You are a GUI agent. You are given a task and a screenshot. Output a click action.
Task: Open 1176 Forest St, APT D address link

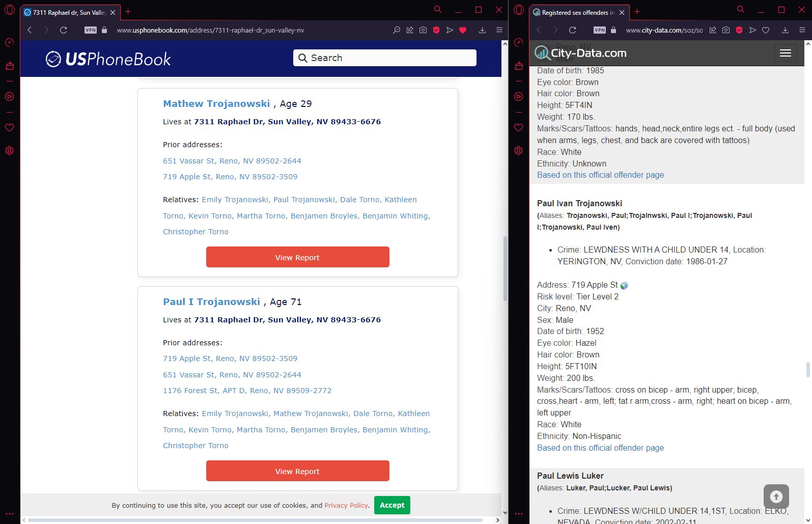pos(247,391)
